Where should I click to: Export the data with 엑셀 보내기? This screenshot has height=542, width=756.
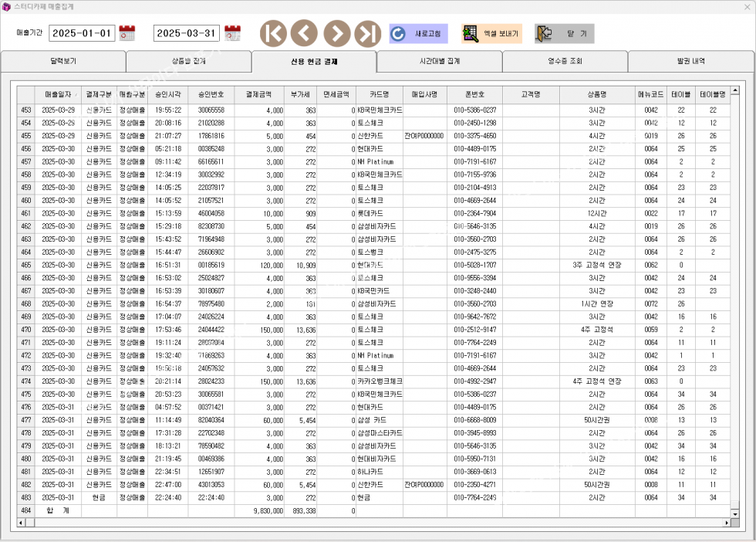(492, 34)
